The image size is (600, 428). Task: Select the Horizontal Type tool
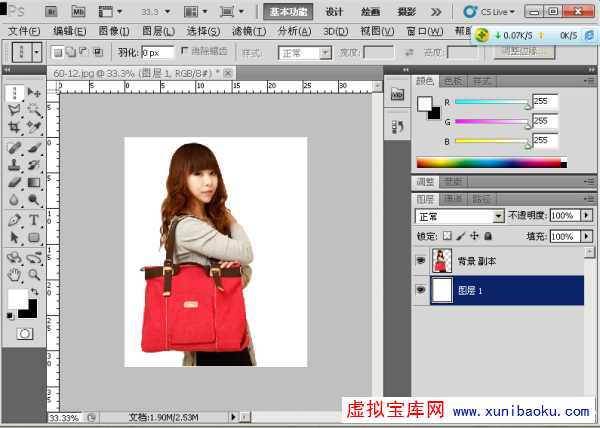[x=35, y=219]
